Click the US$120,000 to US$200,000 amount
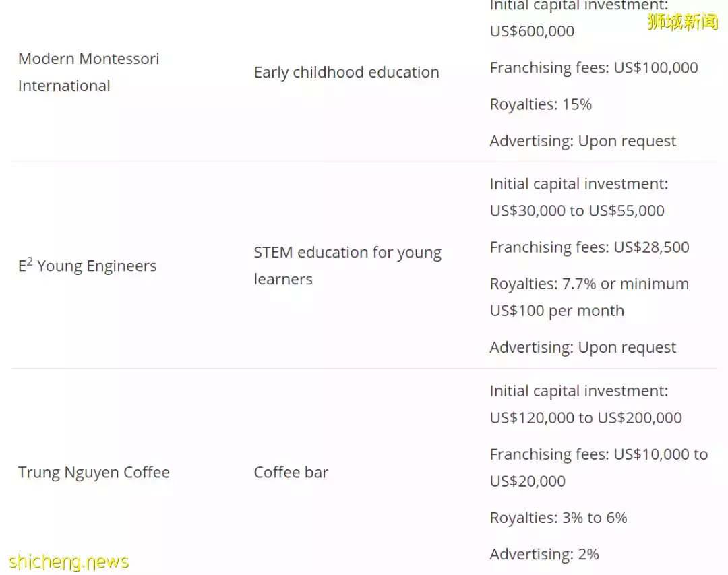This screenshot has height=575, width=728. click(586, 417)
